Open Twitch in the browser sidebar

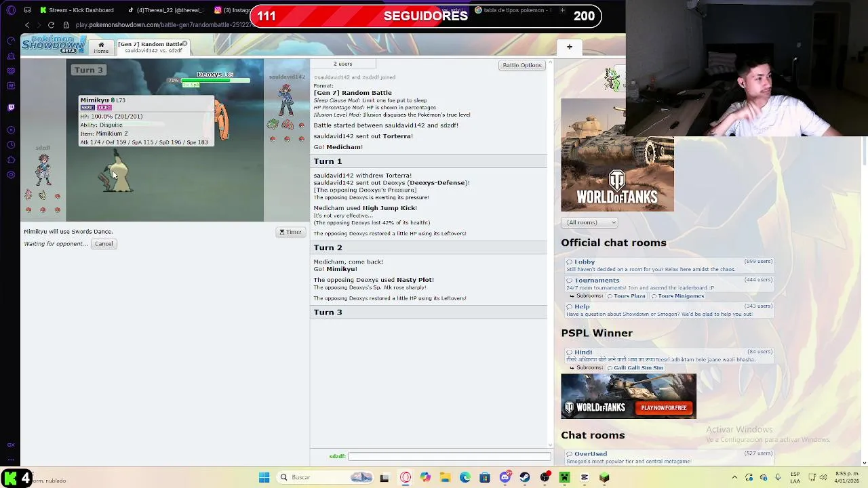pyautogui.click(x=11, y=107)
